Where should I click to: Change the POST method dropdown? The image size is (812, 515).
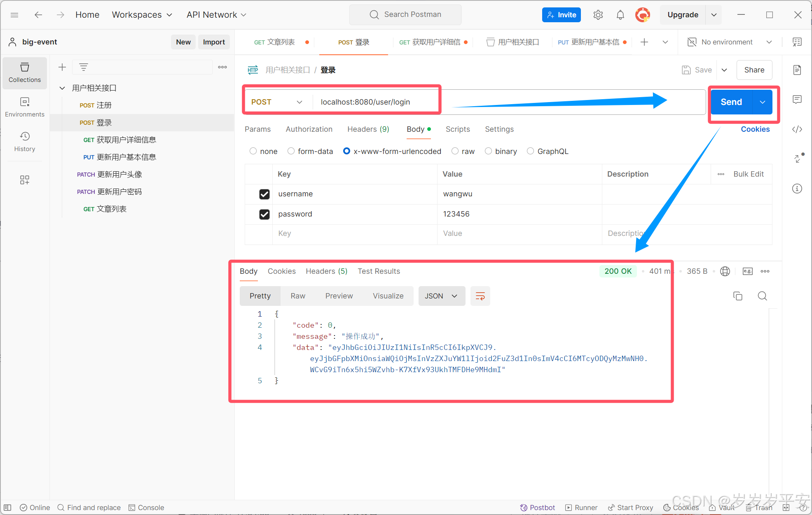[277, 102]
